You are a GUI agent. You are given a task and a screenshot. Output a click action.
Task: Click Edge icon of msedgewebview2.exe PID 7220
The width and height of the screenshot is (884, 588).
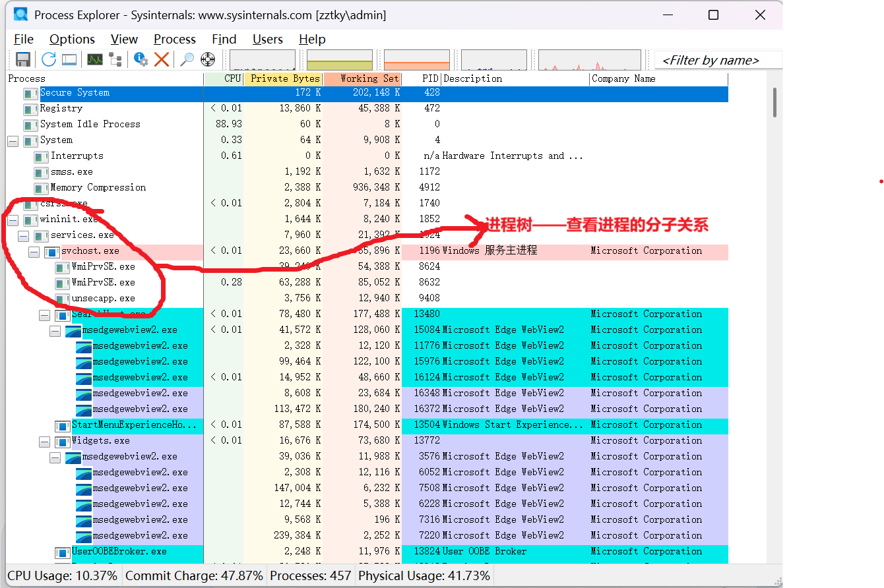click(84, 536)
